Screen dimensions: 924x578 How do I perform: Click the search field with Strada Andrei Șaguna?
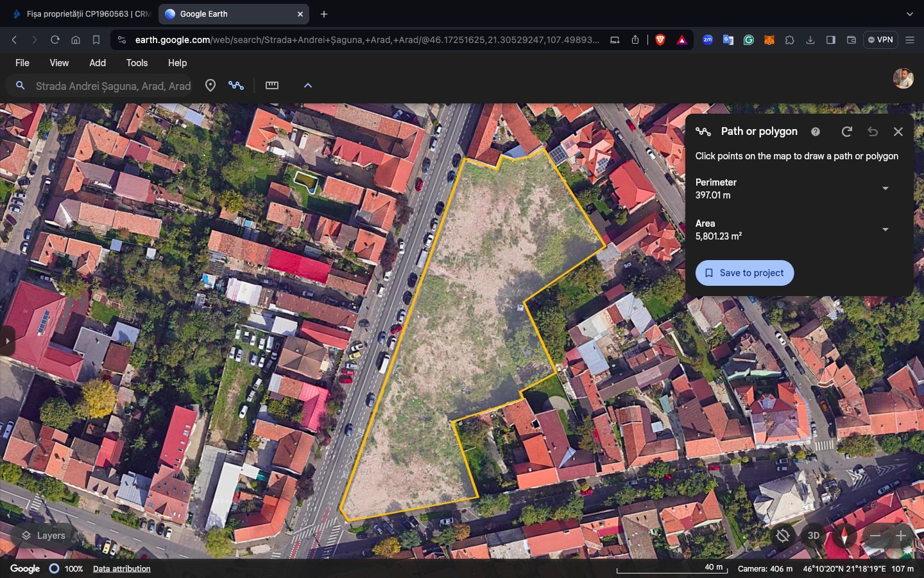click(113, 86)
